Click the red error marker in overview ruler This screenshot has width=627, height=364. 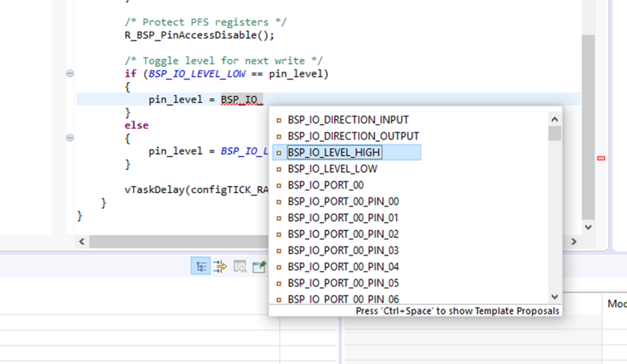click(601, 158)
